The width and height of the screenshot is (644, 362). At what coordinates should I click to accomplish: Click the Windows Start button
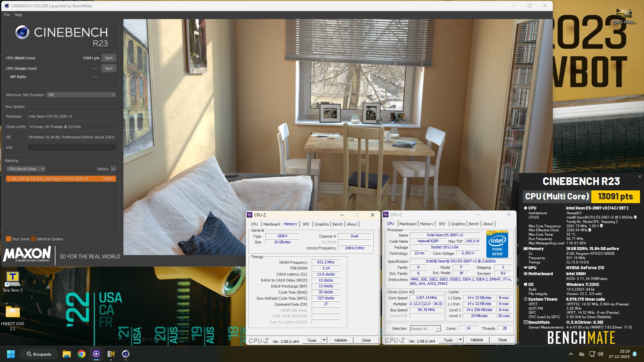click(11, 354)
